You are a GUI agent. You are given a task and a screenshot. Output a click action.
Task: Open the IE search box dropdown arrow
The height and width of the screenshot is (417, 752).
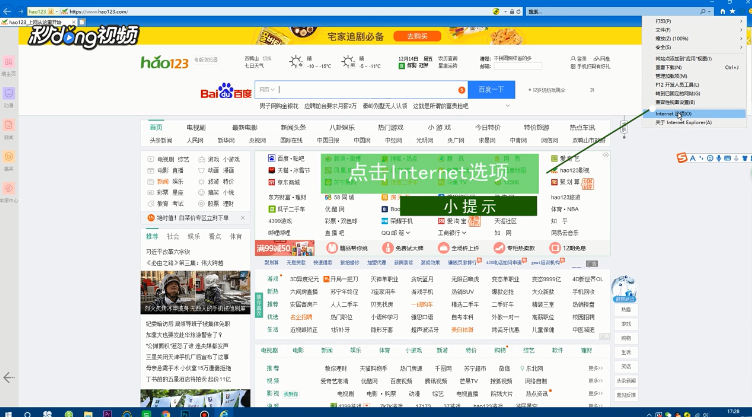pyautogui.click(x=709, y=11)
